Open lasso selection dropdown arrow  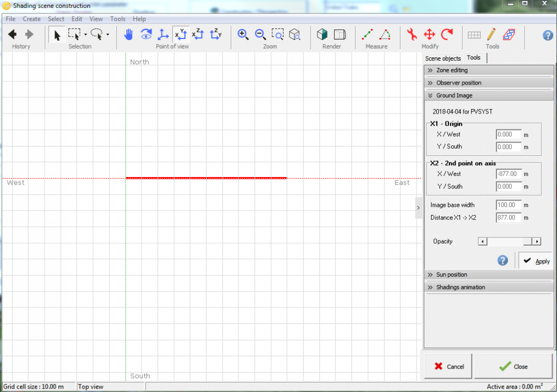click(x=108, y=35)
